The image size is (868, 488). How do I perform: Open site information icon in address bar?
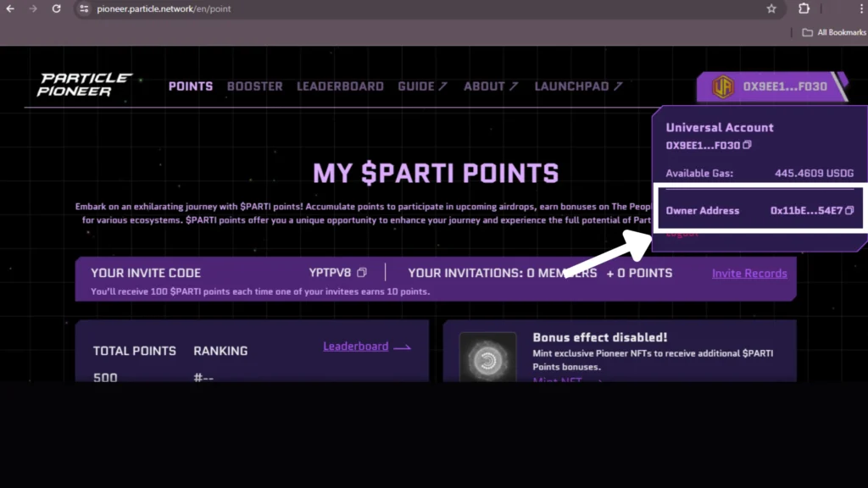point(84,8)
